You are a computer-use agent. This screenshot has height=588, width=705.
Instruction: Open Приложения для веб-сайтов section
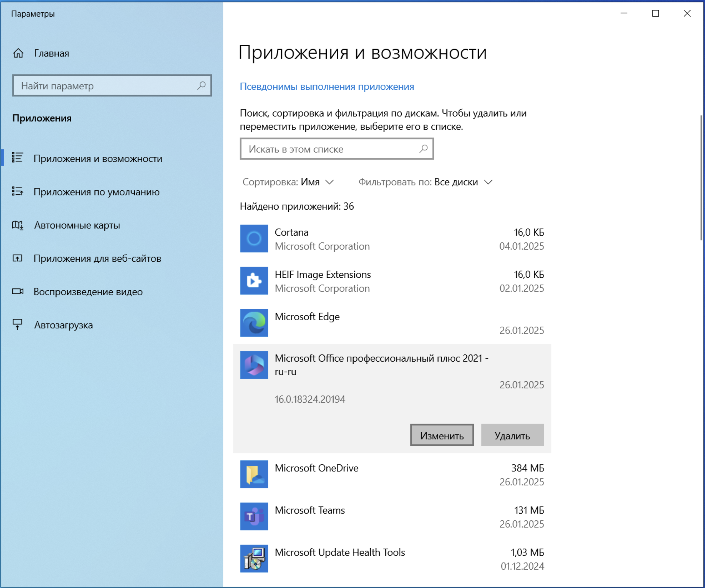112,258
